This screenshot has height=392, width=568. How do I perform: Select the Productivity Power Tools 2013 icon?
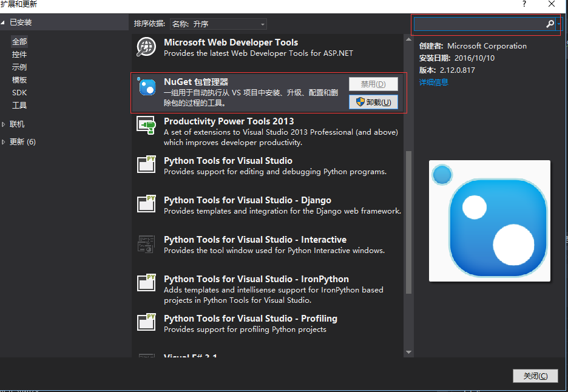coord(146,126)
